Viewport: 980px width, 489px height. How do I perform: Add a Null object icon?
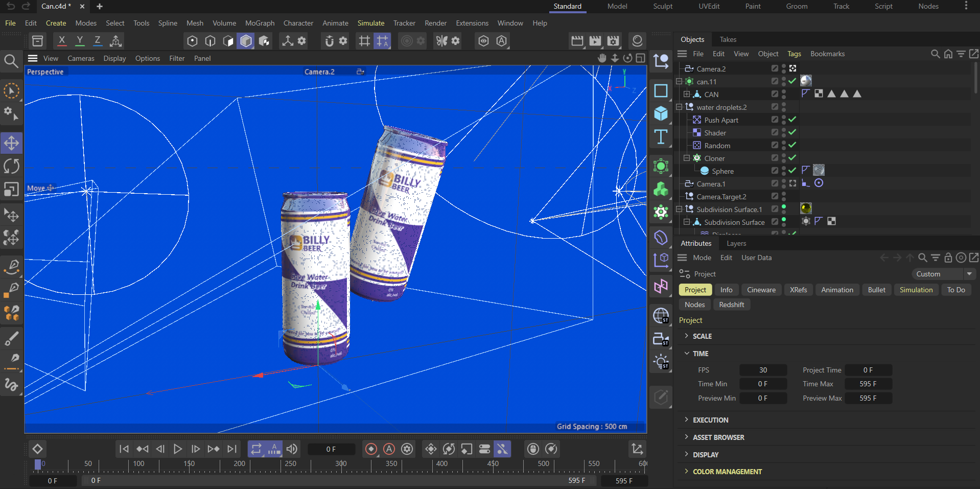661,61
